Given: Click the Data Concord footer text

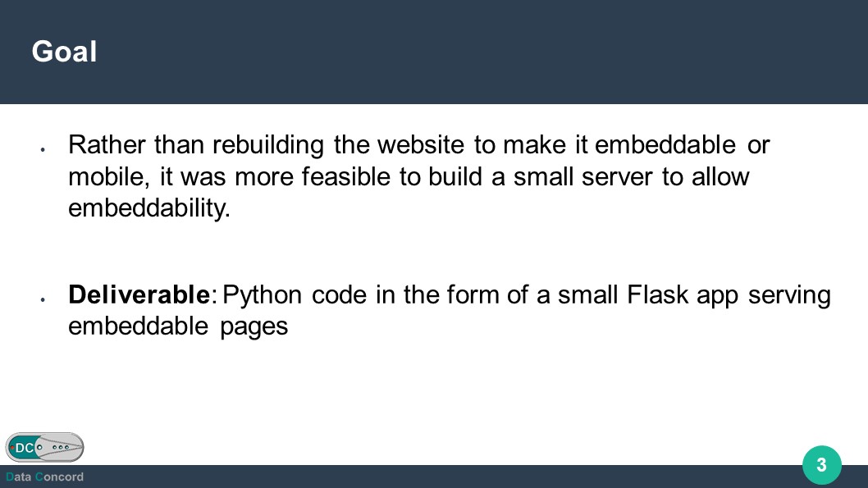Looking at the screenshot, I should (x=44, y=477).
